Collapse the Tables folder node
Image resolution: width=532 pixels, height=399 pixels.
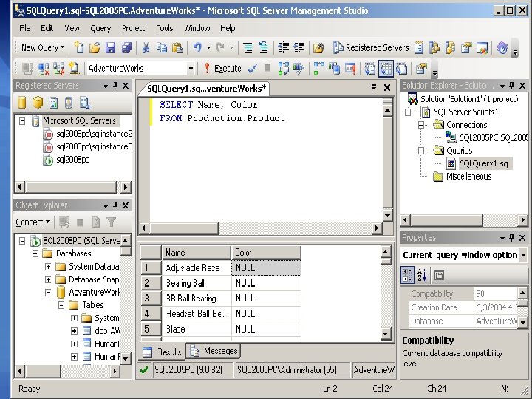61,305
